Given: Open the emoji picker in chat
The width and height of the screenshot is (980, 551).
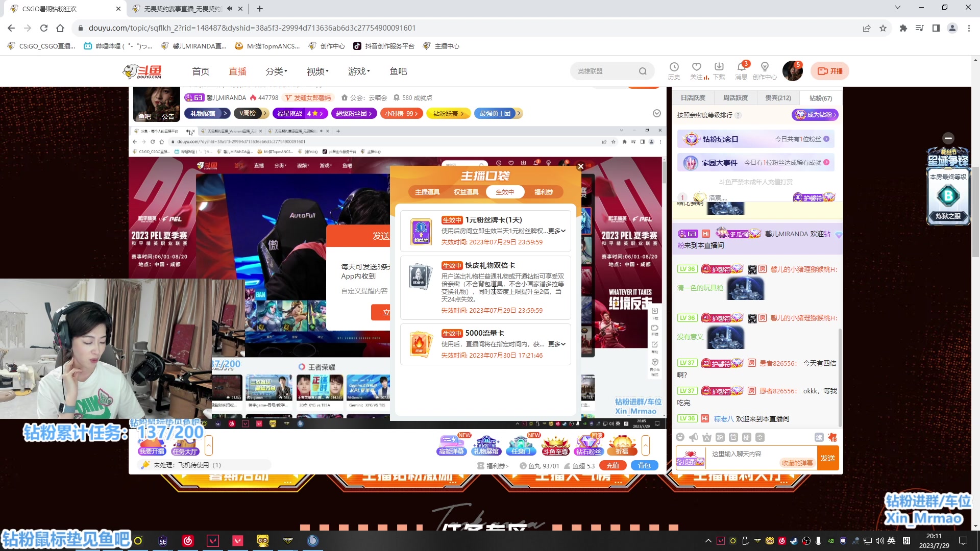Looking at the screenshot, I should pyautogui.click(x=680, y=437).
